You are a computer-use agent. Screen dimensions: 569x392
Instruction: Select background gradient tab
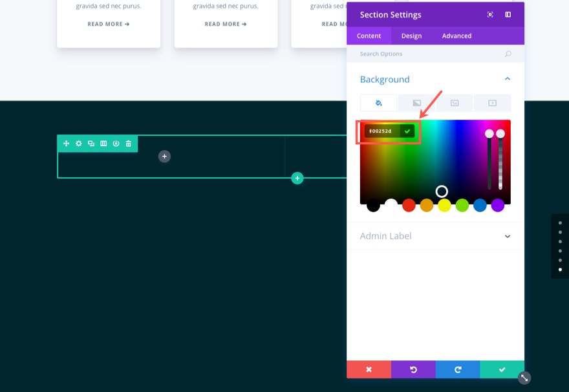[x=416, y=103]
